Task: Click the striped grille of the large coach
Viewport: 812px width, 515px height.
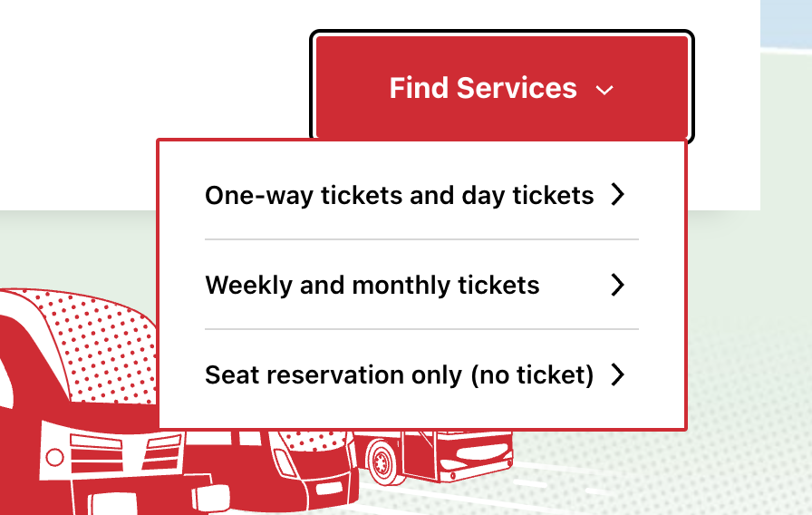Action: (x=124, y=452)
